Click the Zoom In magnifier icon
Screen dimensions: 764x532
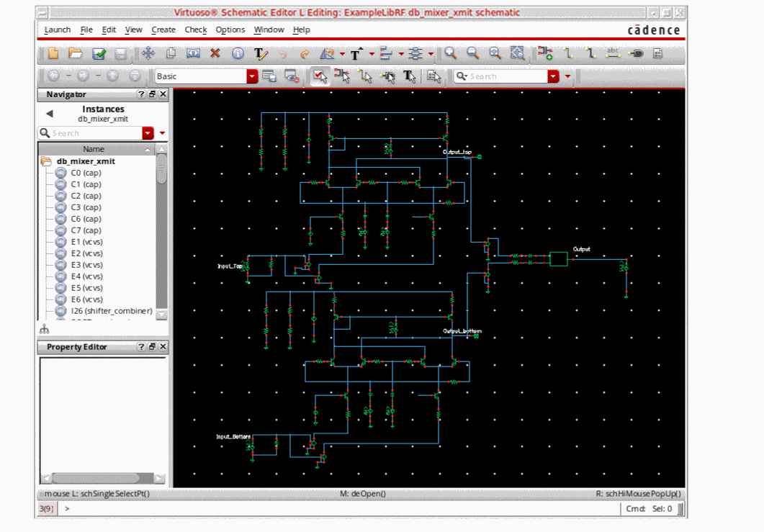pyautogui.click(x=450, y=53)
